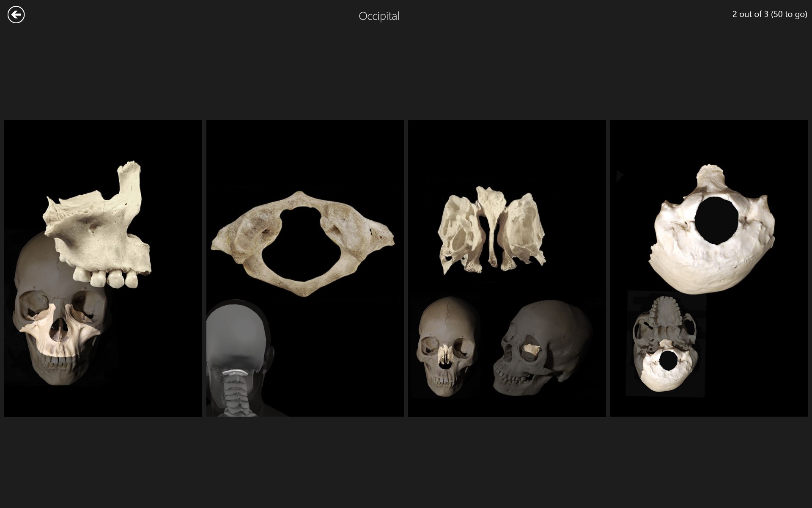Click the foramen magnum hole in large occipital bone
812x508 pixels.
coord(716,221)
